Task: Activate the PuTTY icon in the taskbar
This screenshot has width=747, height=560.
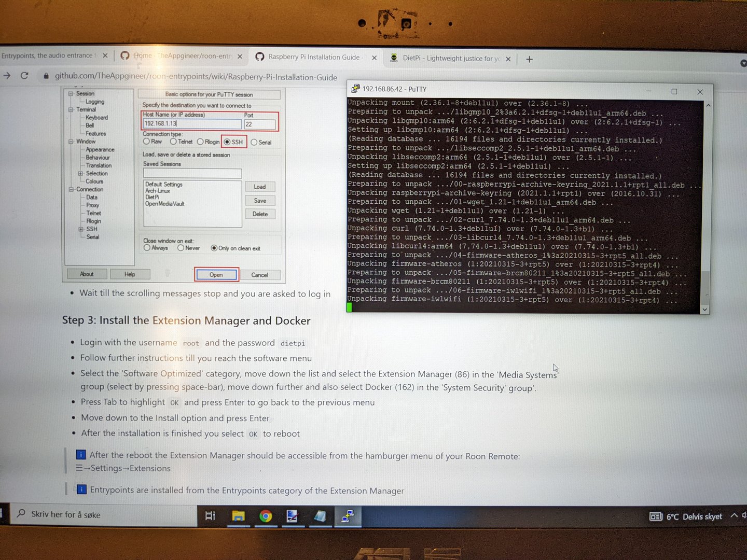Action: point(347,516)
